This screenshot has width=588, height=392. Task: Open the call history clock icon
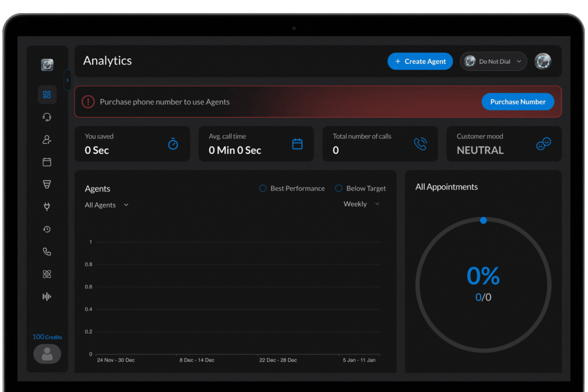(x=47, y=230)
